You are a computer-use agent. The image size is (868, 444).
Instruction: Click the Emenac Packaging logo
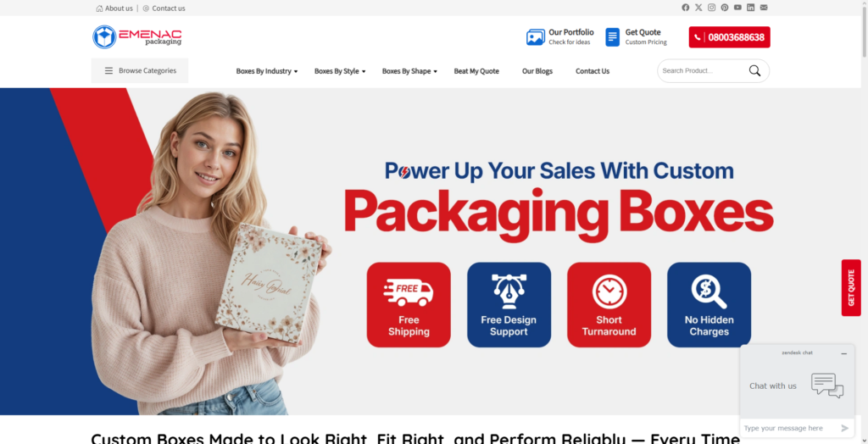(136, 37)
